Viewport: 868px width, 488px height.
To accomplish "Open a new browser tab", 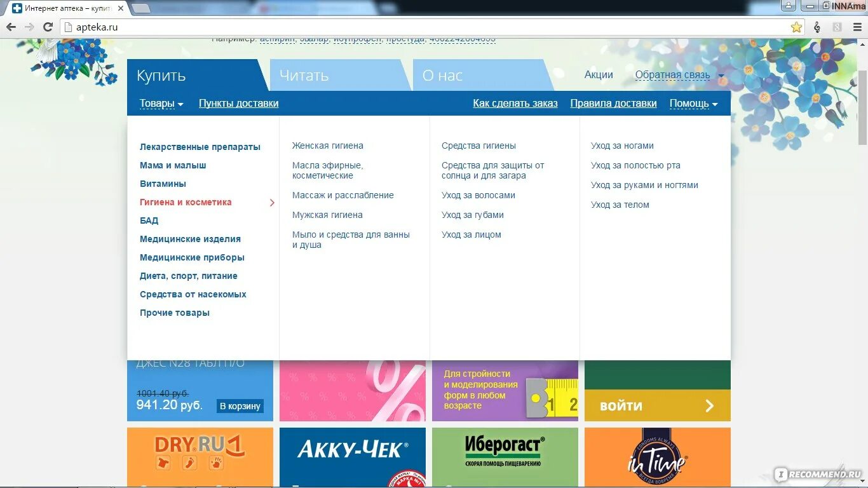I will pos(140,8).
